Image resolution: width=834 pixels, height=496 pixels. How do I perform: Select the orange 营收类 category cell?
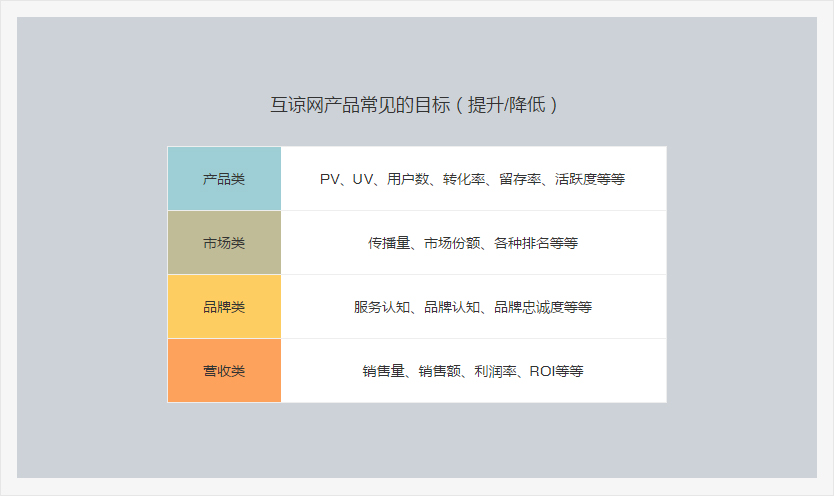coord(224,371)
